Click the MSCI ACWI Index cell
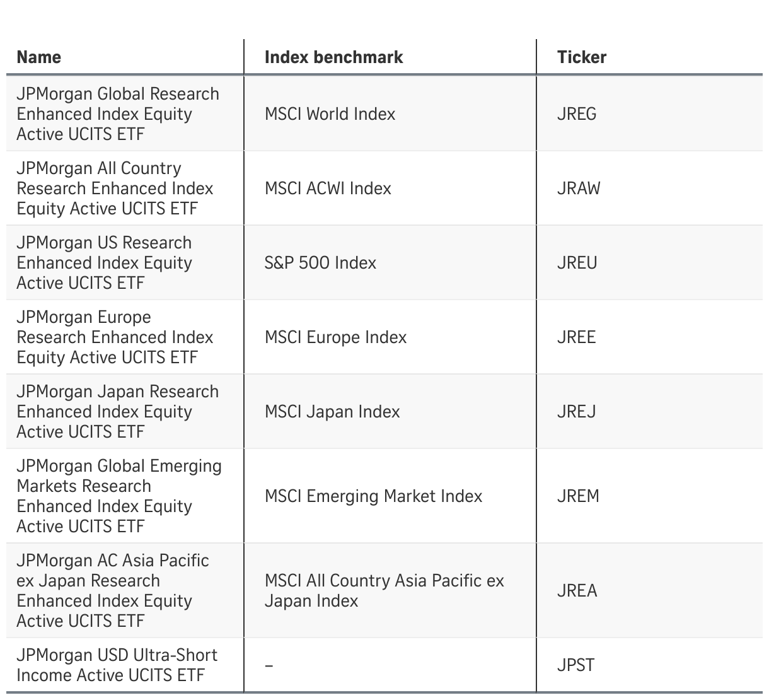The image size is (769, 700). [328, 189]
